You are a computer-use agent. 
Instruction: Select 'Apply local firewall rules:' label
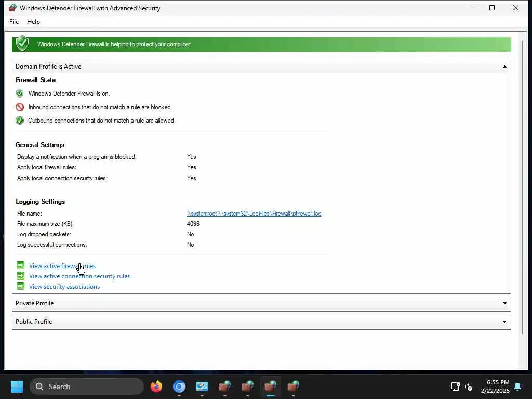coord(46,167)
